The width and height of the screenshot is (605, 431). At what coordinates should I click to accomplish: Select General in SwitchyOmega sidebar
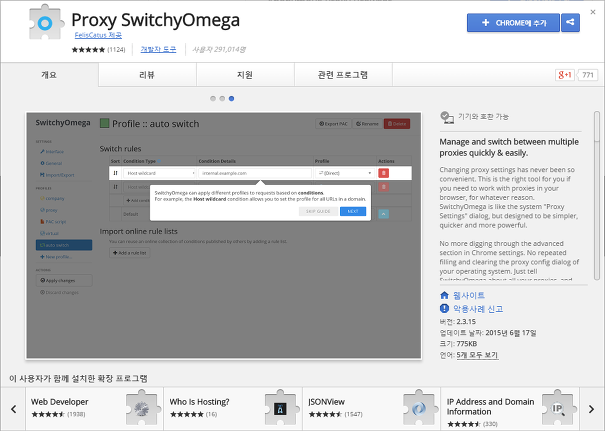pos(51,163)
